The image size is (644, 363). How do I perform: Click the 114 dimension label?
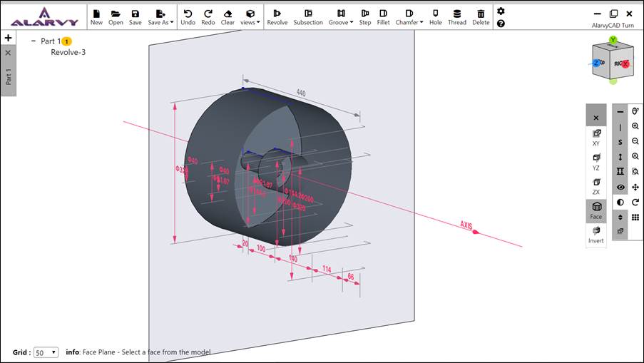click(x=327, y=269)
